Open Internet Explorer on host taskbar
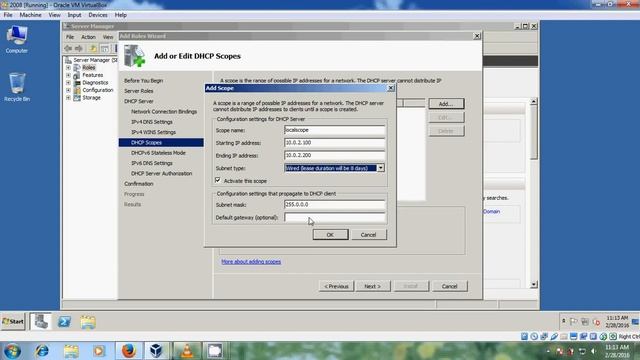 (x=42, y=351)
